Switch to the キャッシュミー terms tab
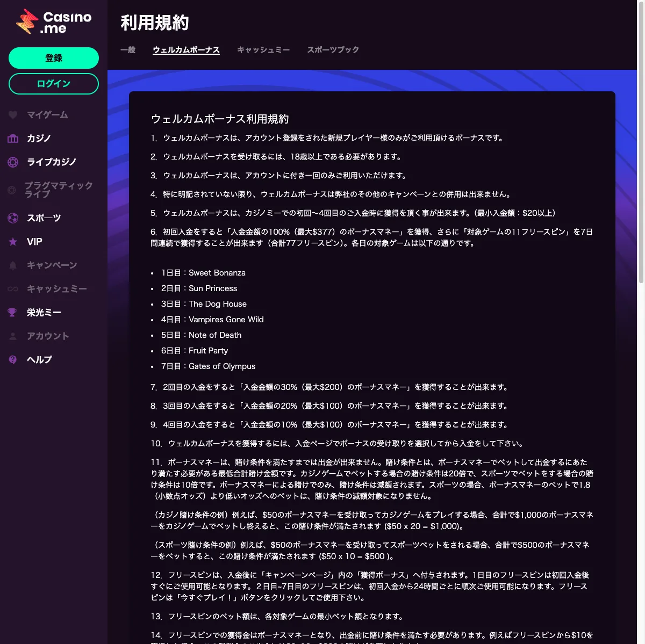The image size is (645, 644). tap(263, 50)
